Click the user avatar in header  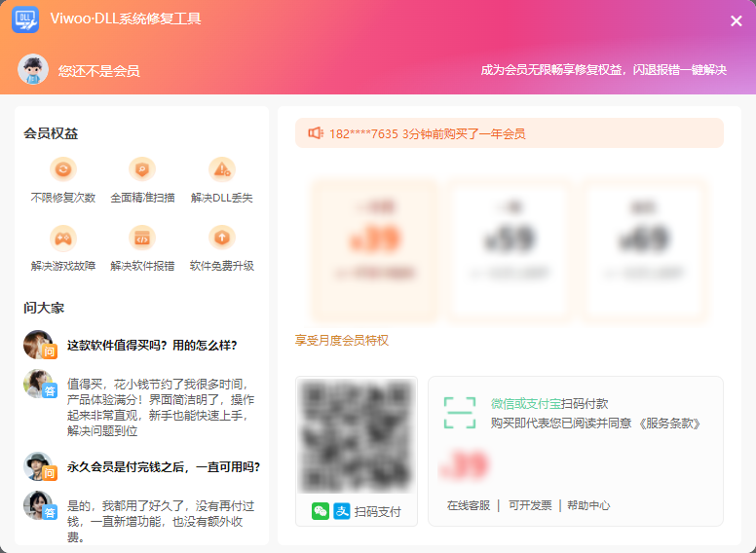point(33,69)
